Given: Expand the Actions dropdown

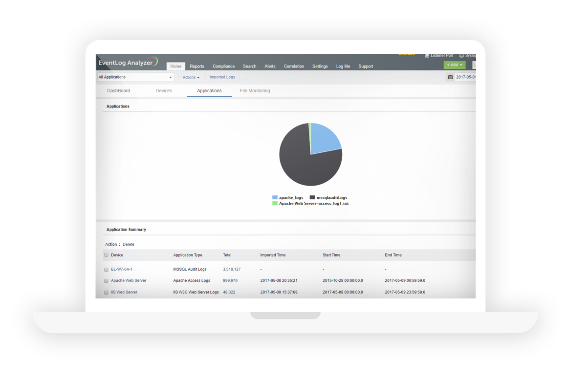Looking at the screenshot, I should 191,77.
